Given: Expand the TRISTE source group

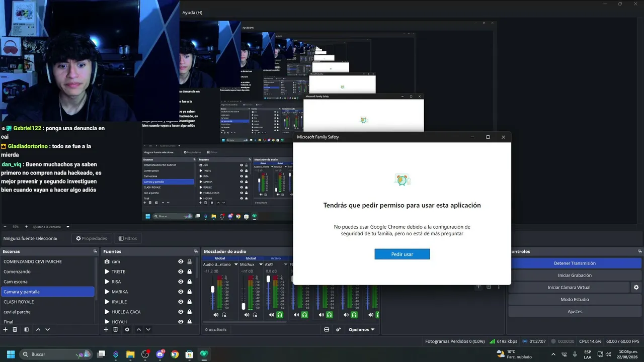Looking at the screenshot, I should (x=107, y=271).
